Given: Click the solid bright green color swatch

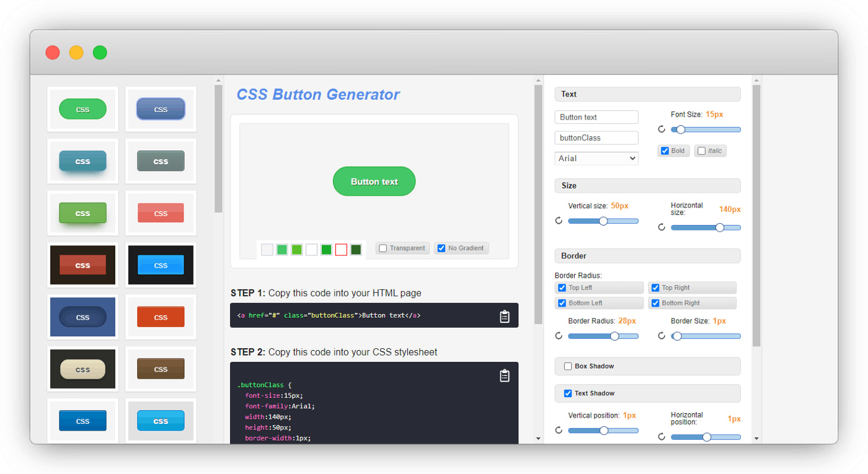Looking at the screenshot, I should [x=326, y=250].
